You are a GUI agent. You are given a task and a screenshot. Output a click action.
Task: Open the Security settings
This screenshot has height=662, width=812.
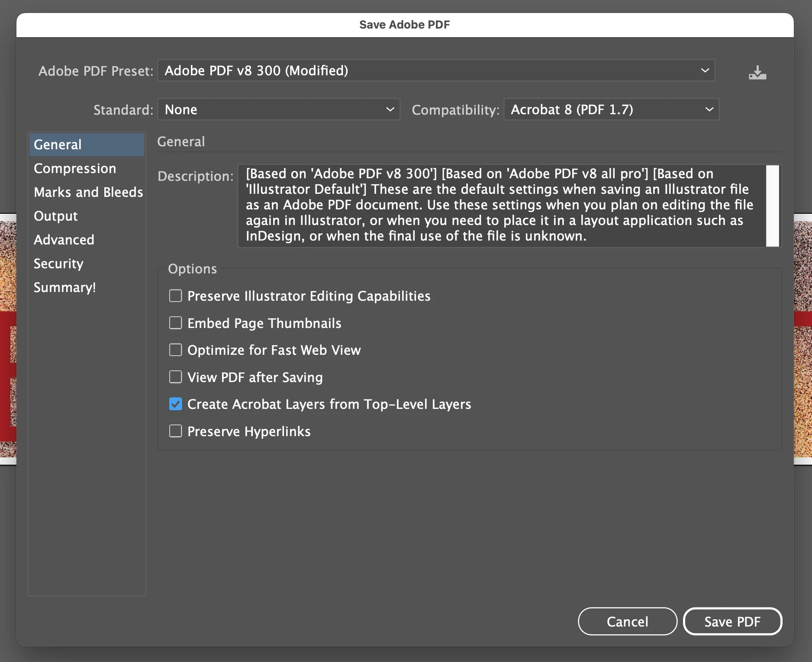tap(87, 264)
